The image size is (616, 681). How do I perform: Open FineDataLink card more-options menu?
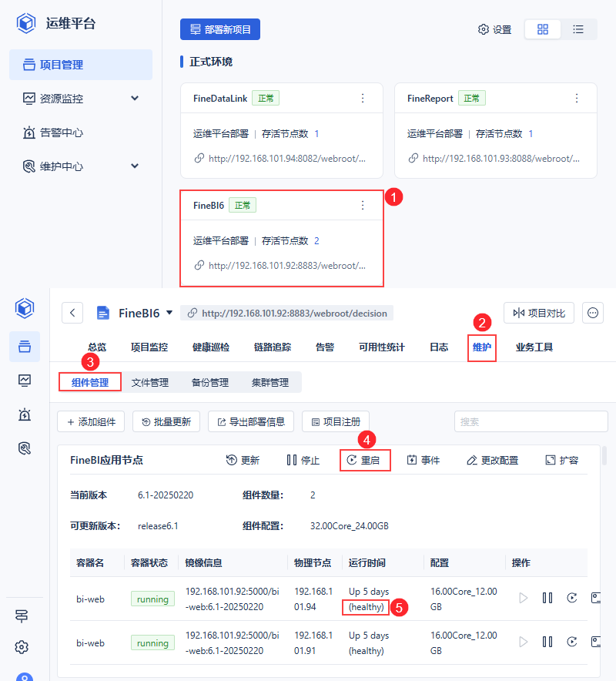click(x=363, y=98)
